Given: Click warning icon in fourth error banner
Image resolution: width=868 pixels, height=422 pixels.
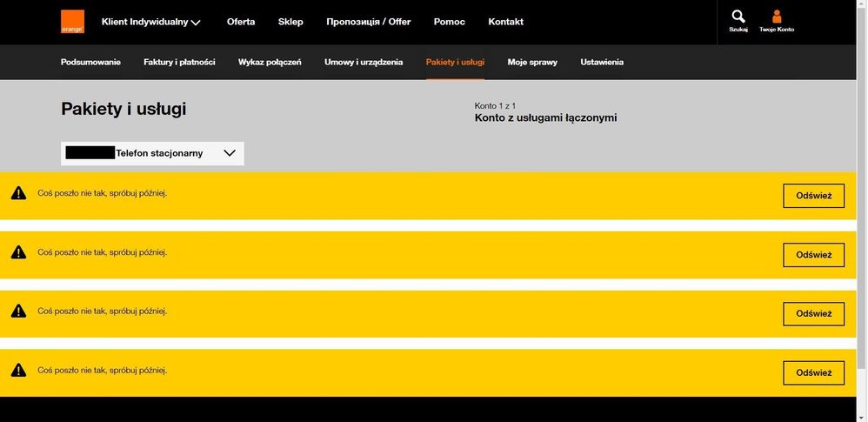Looking at the screenshot, I should pyautogui.click(x=19, y=370).
